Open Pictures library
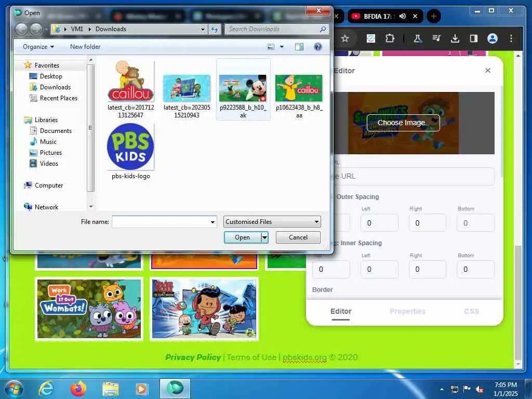532x399 pixels. pyautogui.click(x=50, y=152)
